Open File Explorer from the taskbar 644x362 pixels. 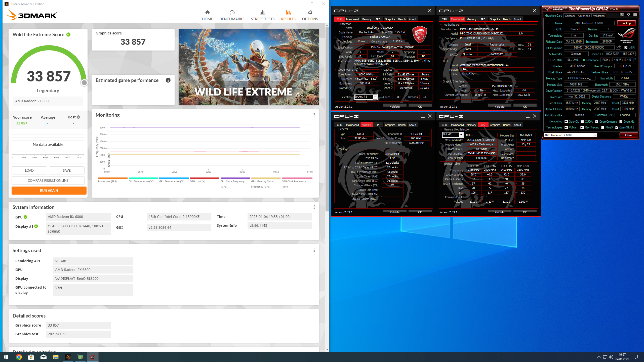tap(56, 357)
